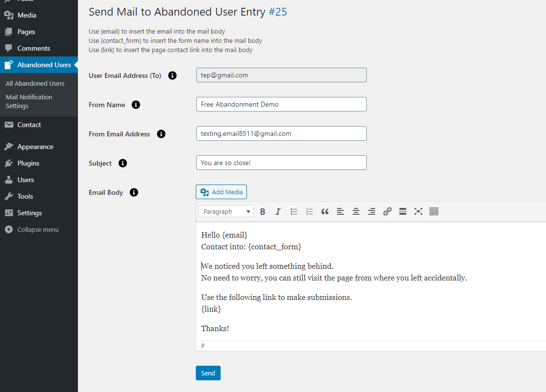
Task: Insert or edit link icon
Action: click(387, 211)
